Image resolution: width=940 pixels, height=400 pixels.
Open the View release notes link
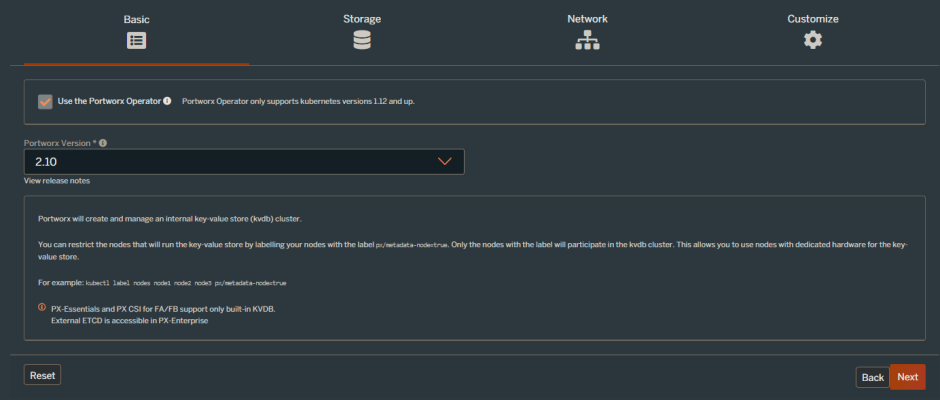click(57, 181)
